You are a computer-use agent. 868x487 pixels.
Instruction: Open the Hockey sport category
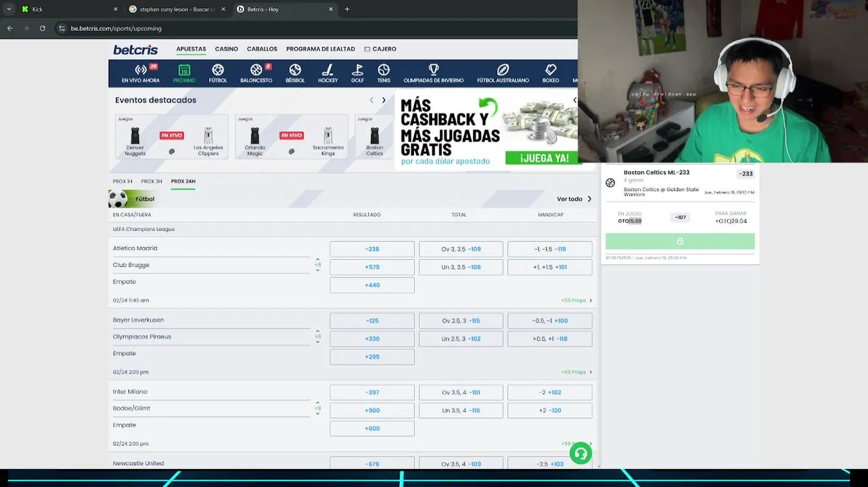(x=327, y=74)
